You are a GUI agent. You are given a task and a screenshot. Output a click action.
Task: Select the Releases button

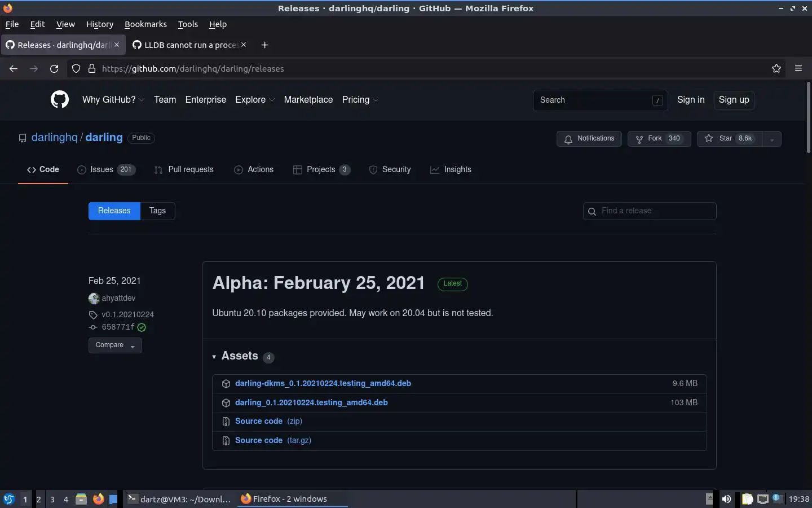pyautogui.click(x=114, y=211)
